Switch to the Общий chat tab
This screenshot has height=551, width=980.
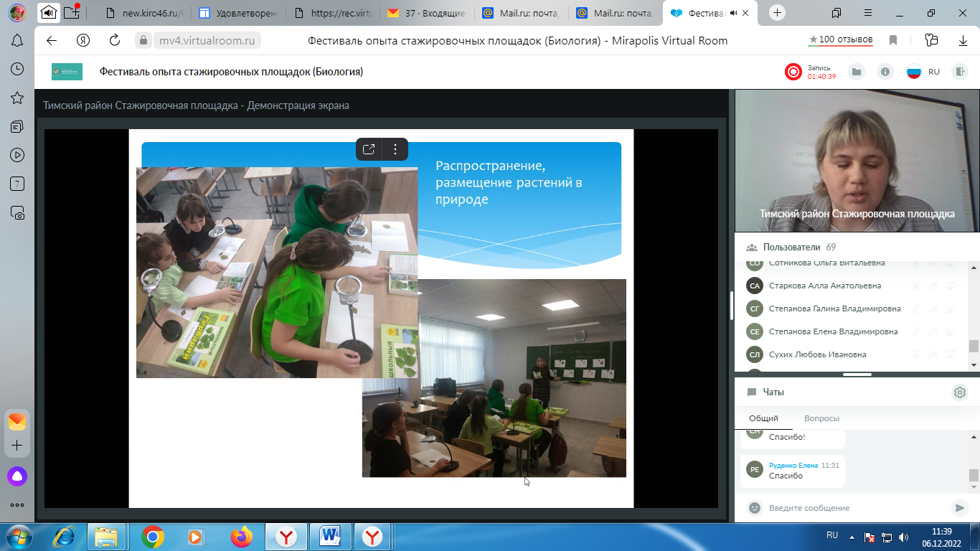click(763, 418)
